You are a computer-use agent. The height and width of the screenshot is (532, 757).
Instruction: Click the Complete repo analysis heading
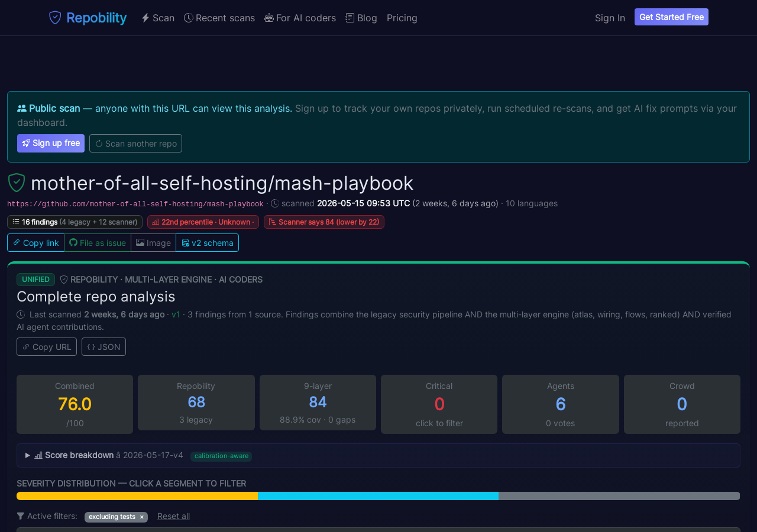[x=96, y=297]
